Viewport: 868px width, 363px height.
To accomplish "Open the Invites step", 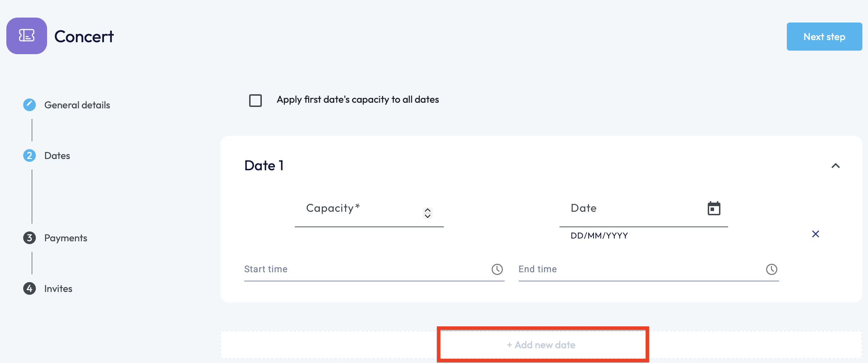I will 58,288.
